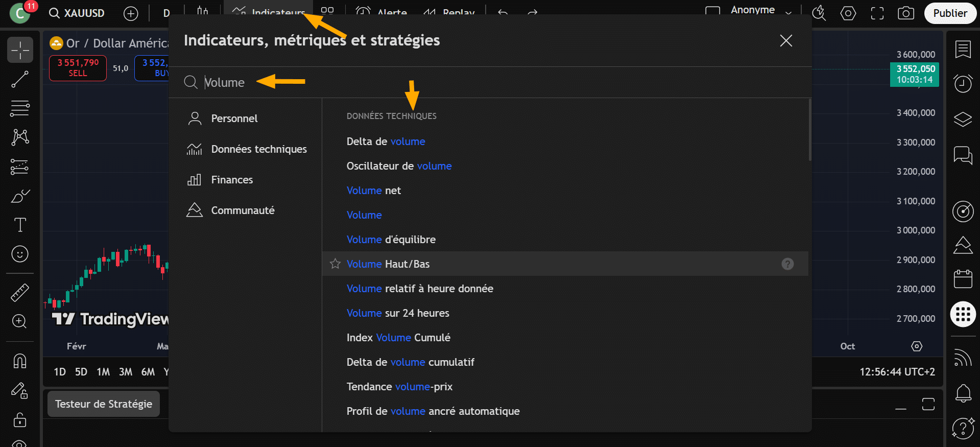The image size is (980, 447).
Task: Enter fullscreen mode
Action: click(x=877, y=13)
